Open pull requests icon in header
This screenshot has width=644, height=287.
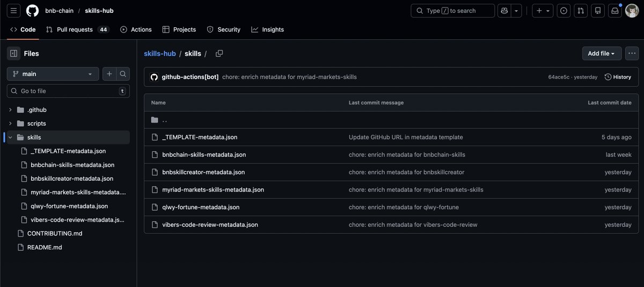coord(581,11)
